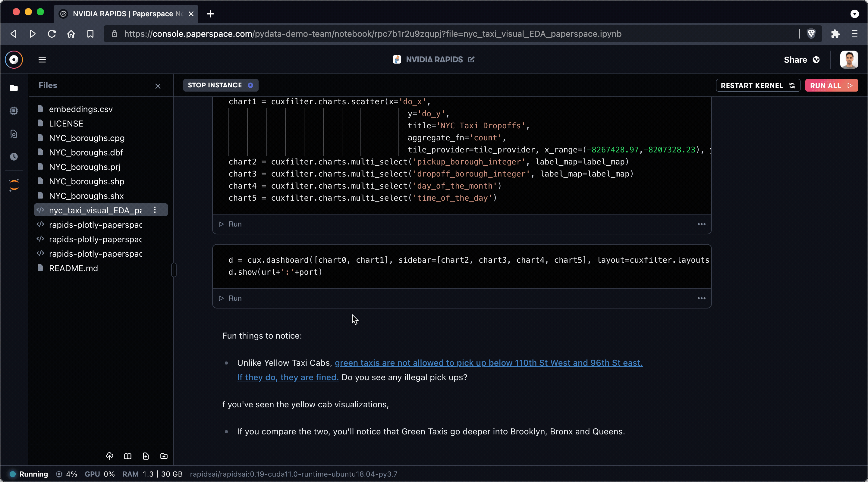
Task: Open the Files folder sidebar icon
Action: click(x=14, y=88)
